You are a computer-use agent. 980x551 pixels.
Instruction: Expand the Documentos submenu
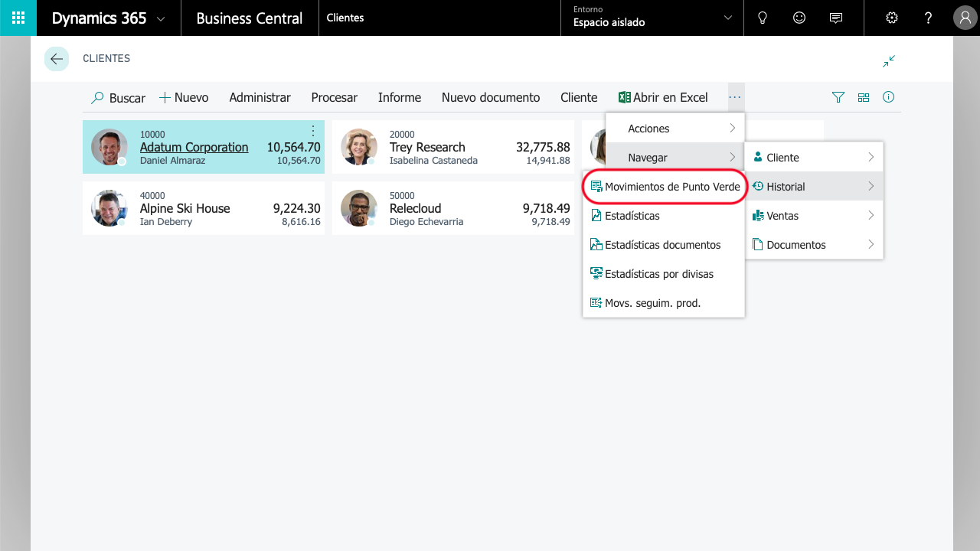[814, 245]
